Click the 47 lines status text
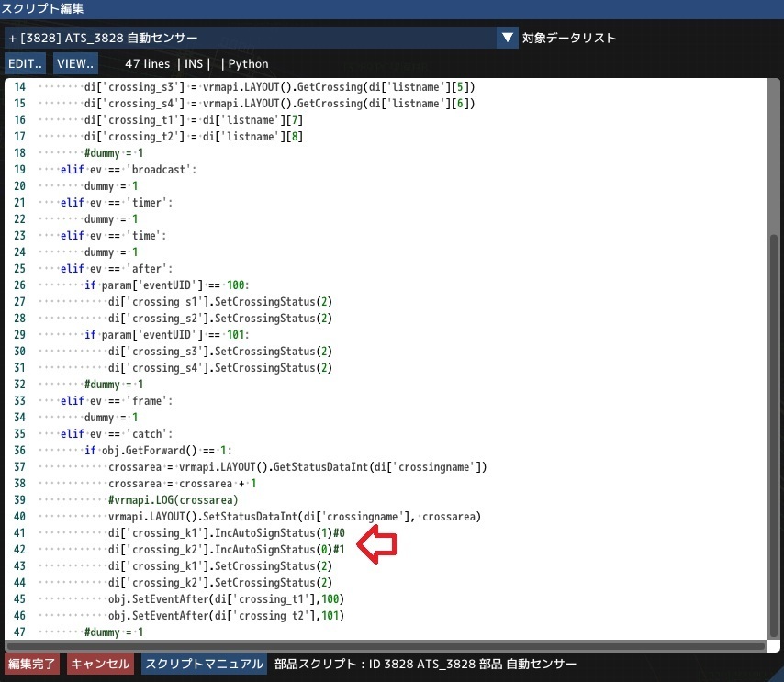The width and height of the screenshot is (784, 682). pos(147,64)
